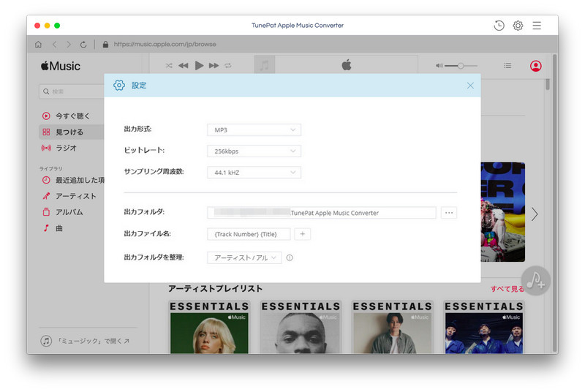Navigate forward in browser bar
This screenshot has height=392, width=585.
click(x=69, y=45)
